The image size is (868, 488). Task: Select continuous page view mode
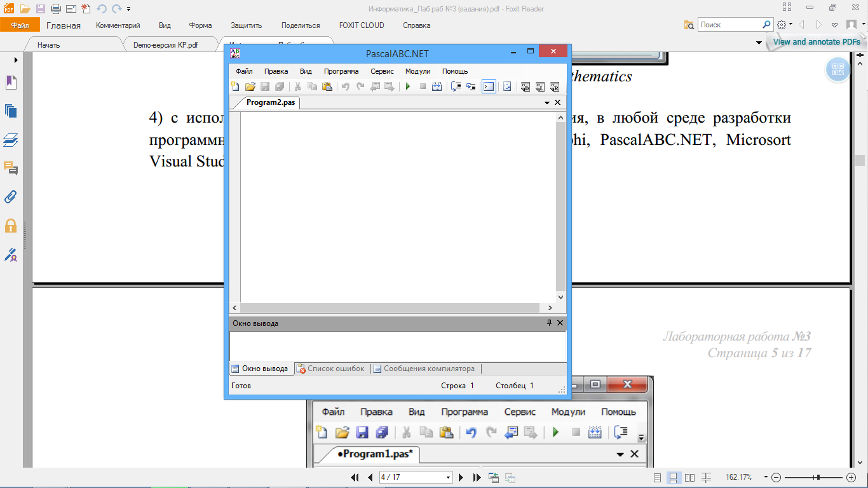(674, 477)
